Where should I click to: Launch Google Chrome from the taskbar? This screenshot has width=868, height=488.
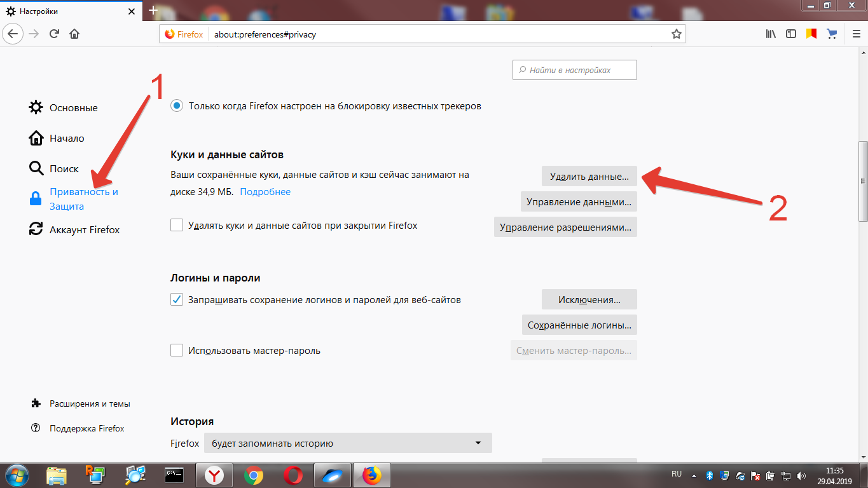pyautogui.click(x=254, y=475)
